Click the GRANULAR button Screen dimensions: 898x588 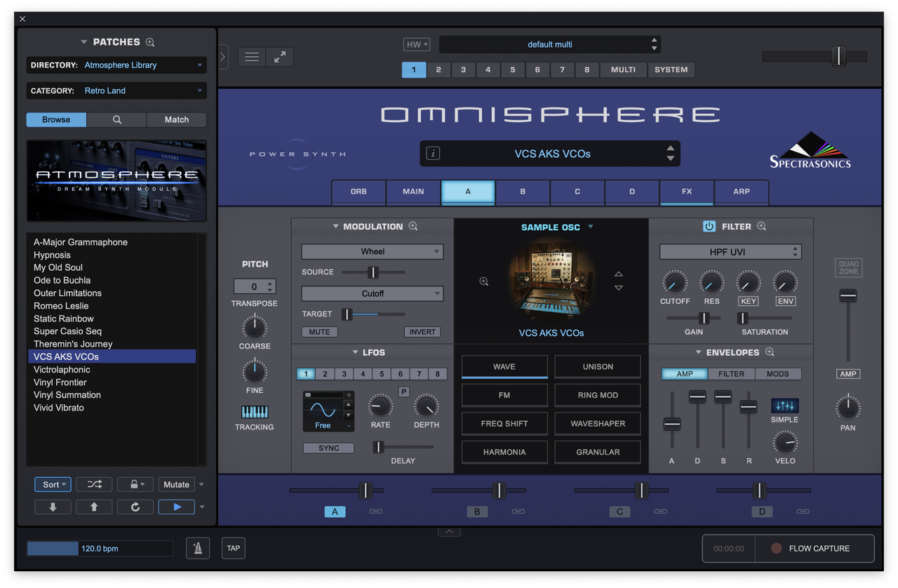598,452
